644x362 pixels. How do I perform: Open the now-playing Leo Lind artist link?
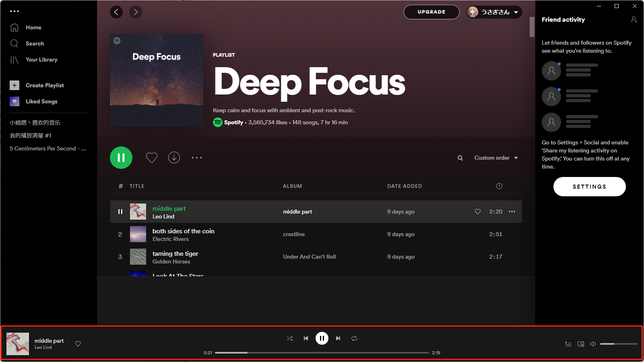[x=43, y=347]
